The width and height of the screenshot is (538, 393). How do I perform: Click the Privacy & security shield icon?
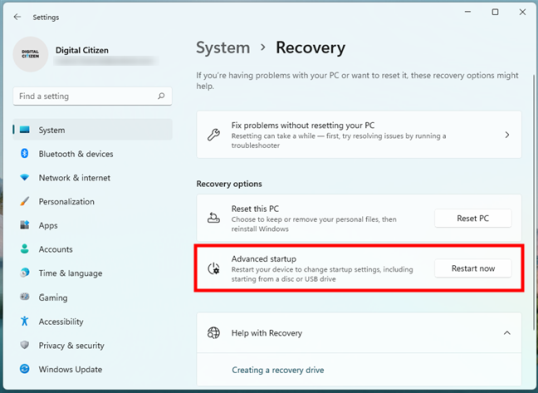click(x=25, y=345)
